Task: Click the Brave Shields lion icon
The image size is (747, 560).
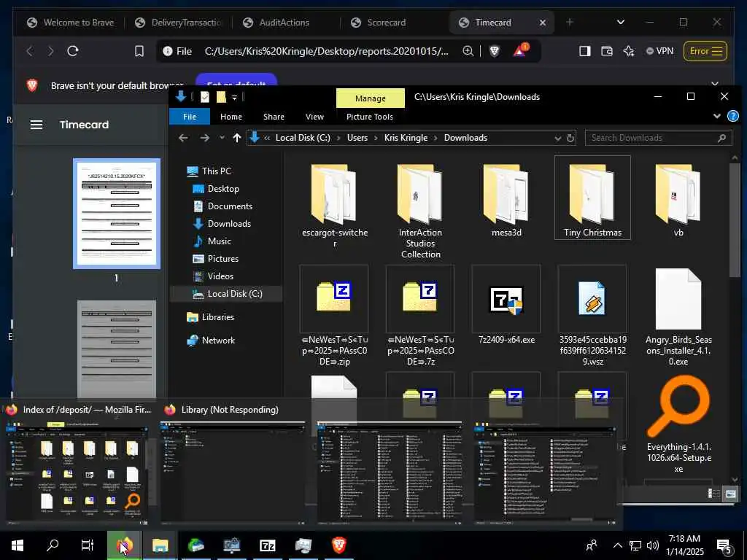Action: coord(495,51)
